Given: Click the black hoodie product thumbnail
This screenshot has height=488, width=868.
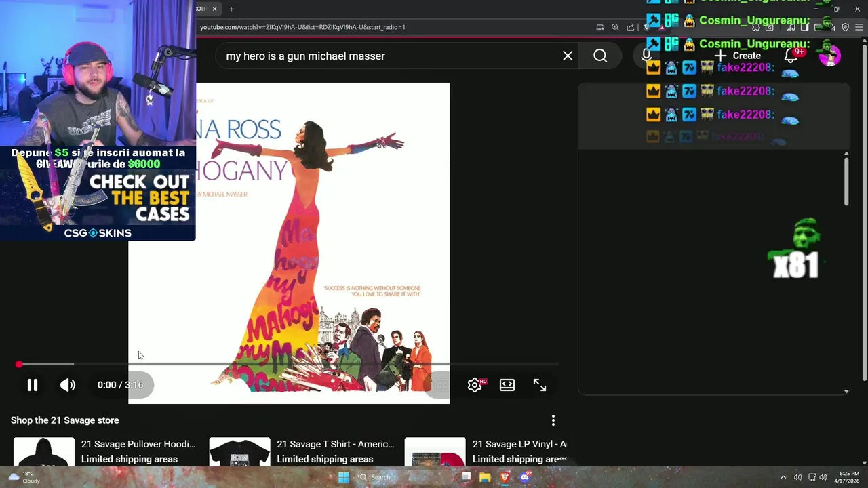Looking at the screenshot, I should click(44, 452).
